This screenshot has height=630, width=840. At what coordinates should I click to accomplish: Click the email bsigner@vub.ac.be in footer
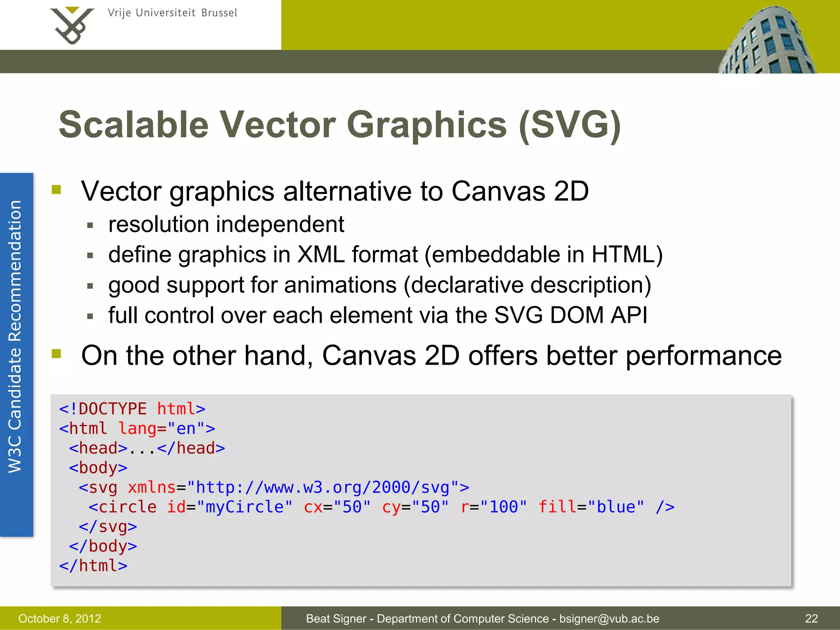click(609, 619)
